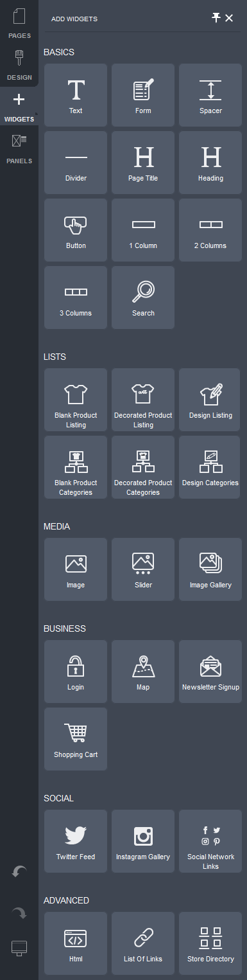Add a Slider widget
Image resolution: width=247 pixels, height=980 pixels.
pyautogui.click(x=143, y=569)
